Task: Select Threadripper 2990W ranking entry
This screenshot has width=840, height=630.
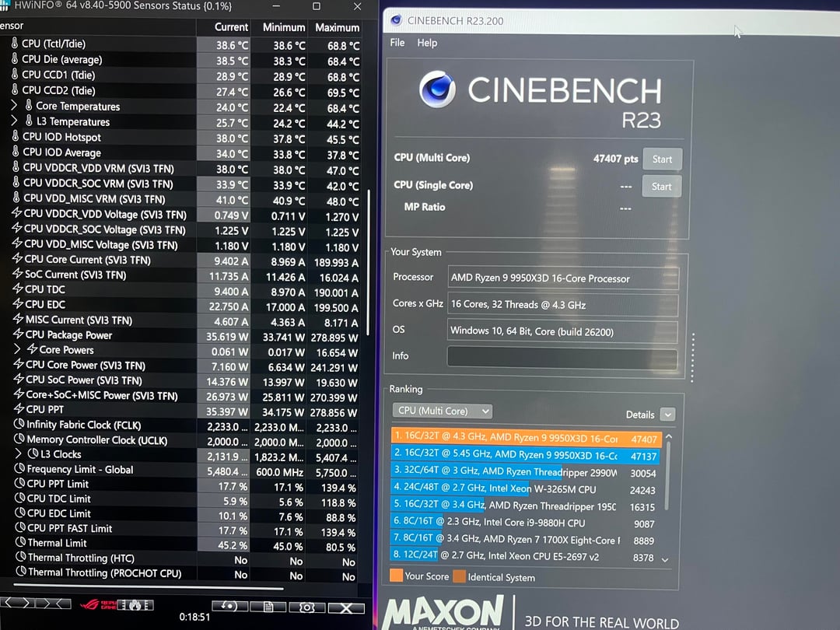Action: pyautogui.click(x=525, y=472)
